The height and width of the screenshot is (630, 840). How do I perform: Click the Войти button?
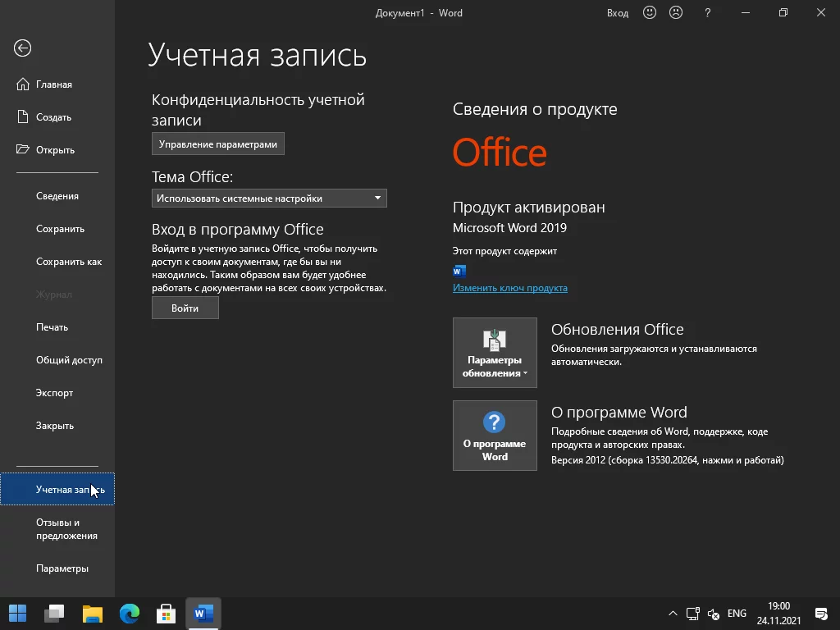[185, 308]
